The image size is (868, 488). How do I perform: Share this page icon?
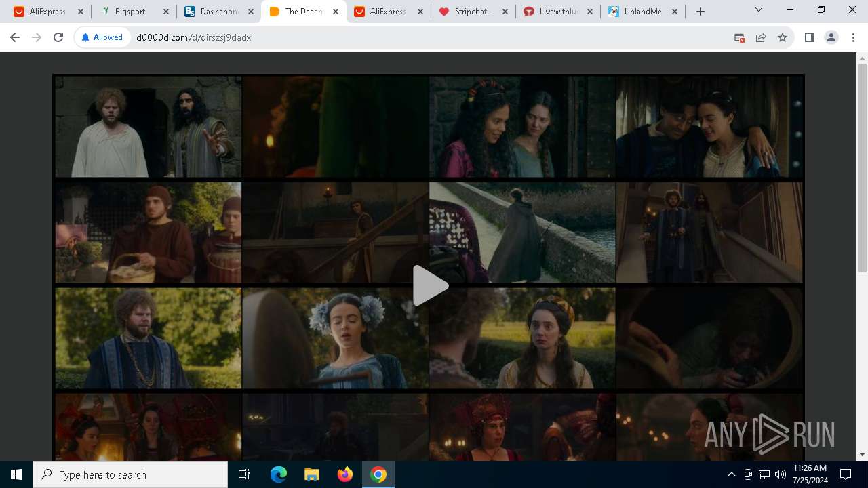pos(761,37)
